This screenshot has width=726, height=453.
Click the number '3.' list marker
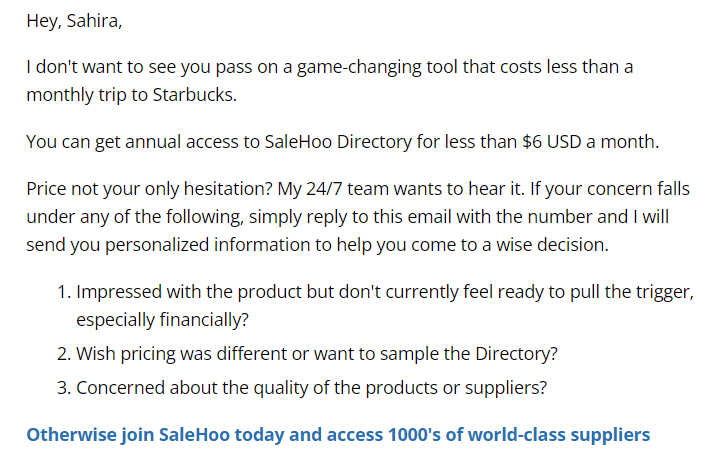point(64,388)
